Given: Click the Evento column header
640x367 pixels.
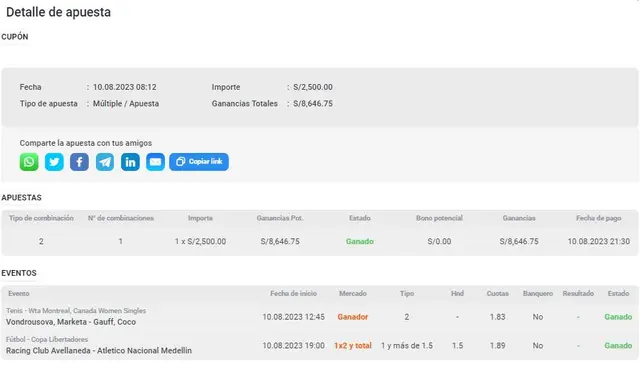Looking at the screenshot, I should click(19, 294).
